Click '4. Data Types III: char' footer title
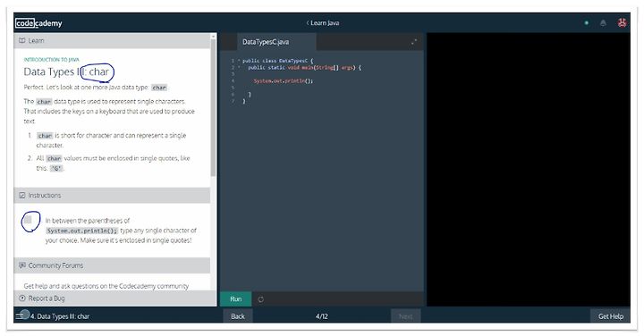 (x=60, y=316)
